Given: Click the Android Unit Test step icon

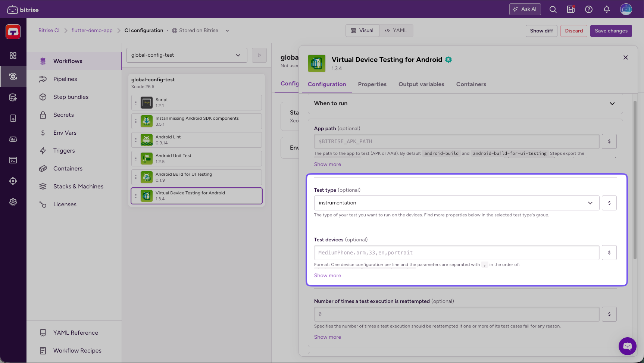Looking at the screenshot, I should click(x=147, y=159).
